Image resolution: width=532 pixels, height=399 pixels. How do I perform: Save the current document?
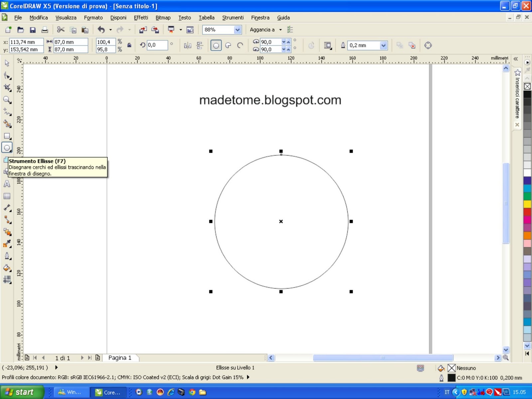33,30
